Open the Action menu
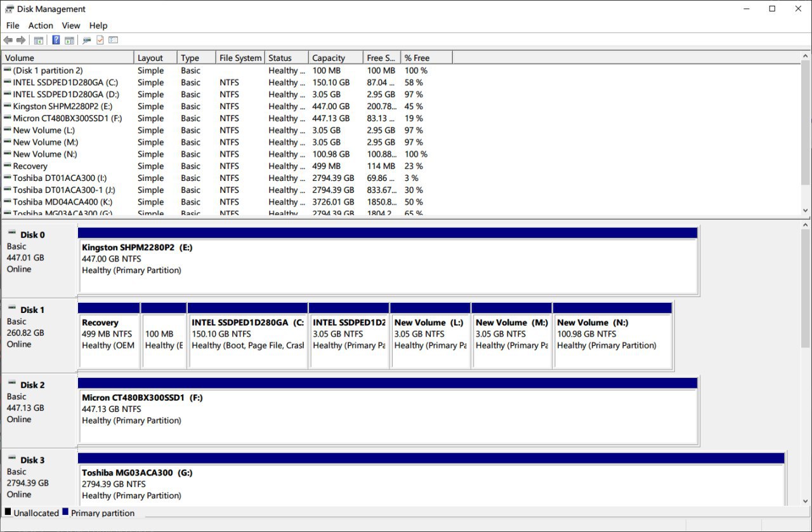The width and height of the screenshot is (812, 532). [41, 25]
